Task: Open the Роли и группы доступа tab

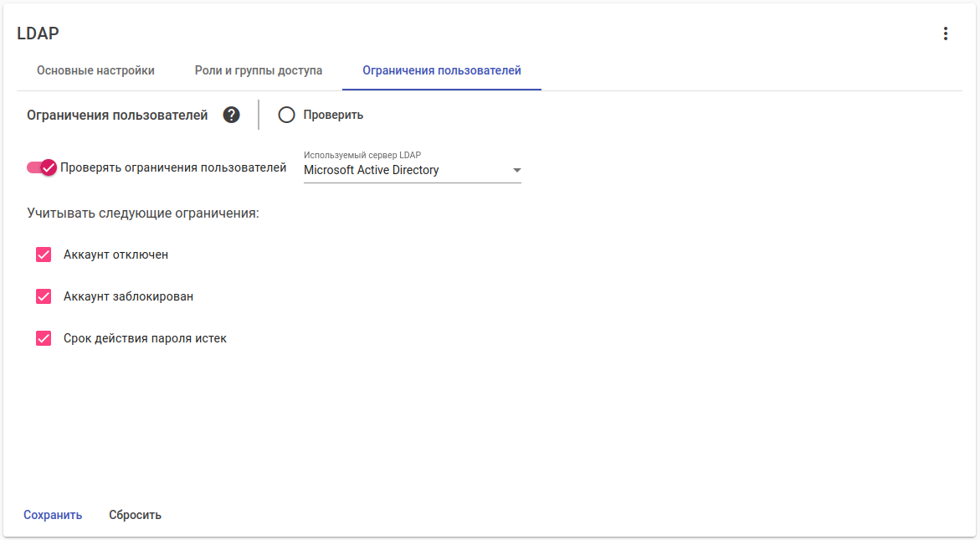Action: click(259, 70)
